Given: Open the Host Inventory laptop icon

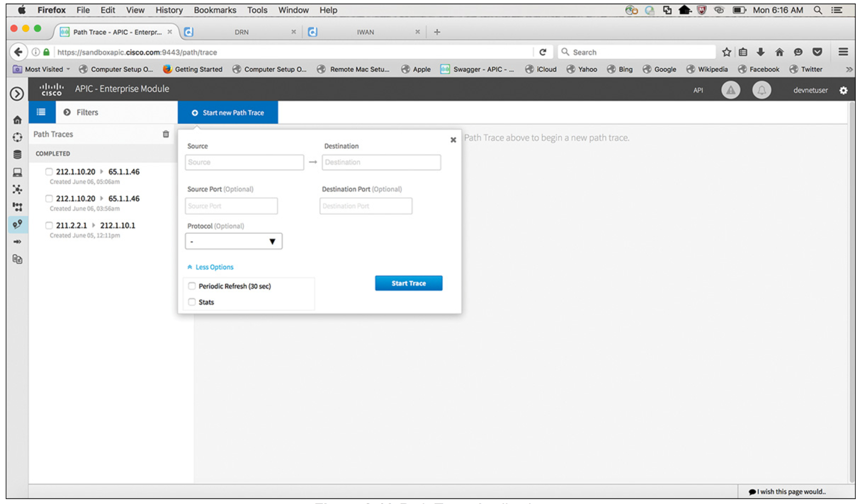Looking at the screenshot, I should (x=17, y=172).
